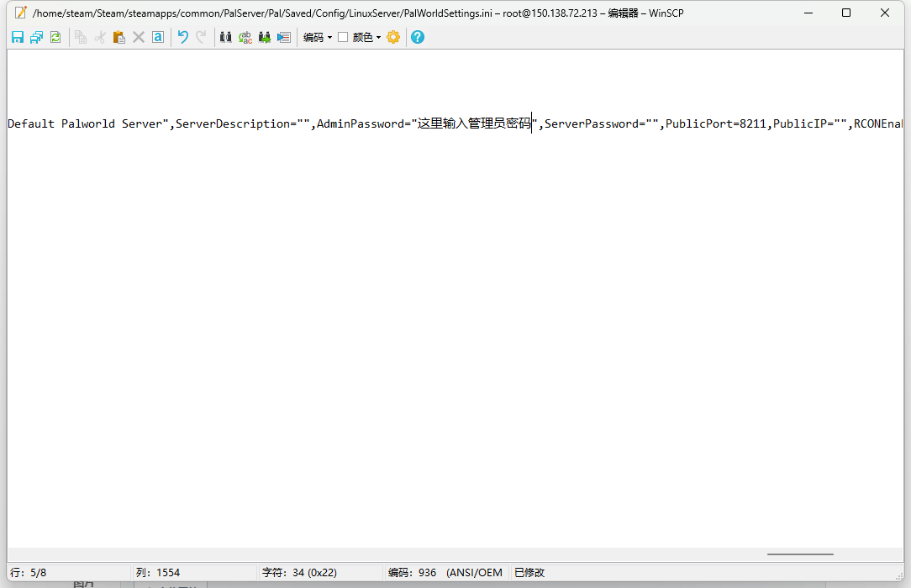The height and width of the screenshot is (588, 911).
Task: Save the file with the floppy icon
Action: (x=18, y=37)
